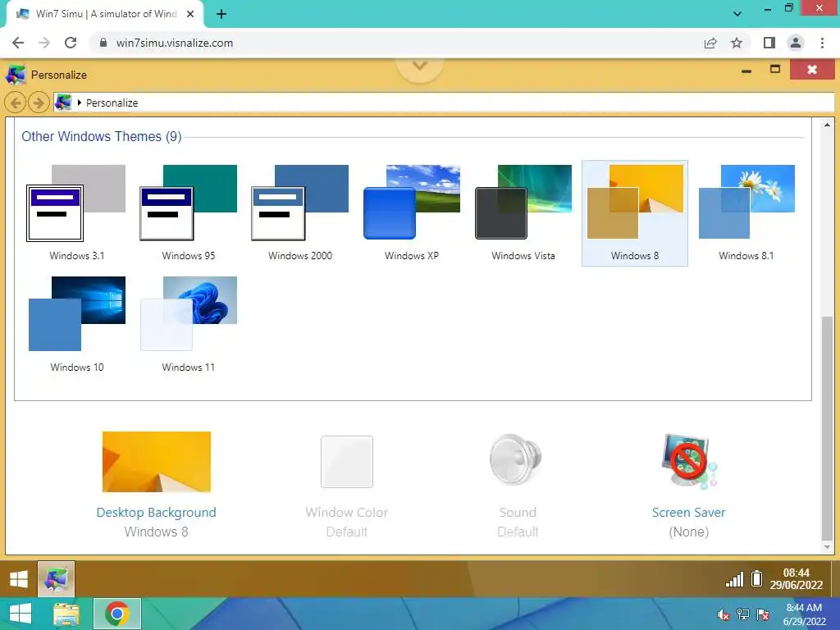Close the Win7 Simu tab
The width and height of the screenshot is (840, 630).
tap(190, 14)
